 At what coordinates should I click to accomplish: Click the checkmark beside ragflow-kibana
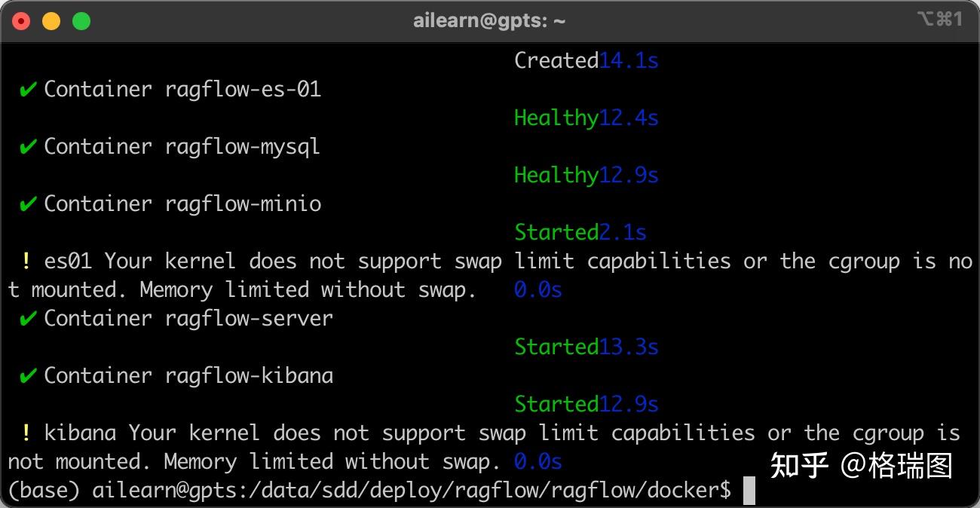click(28, 376)
